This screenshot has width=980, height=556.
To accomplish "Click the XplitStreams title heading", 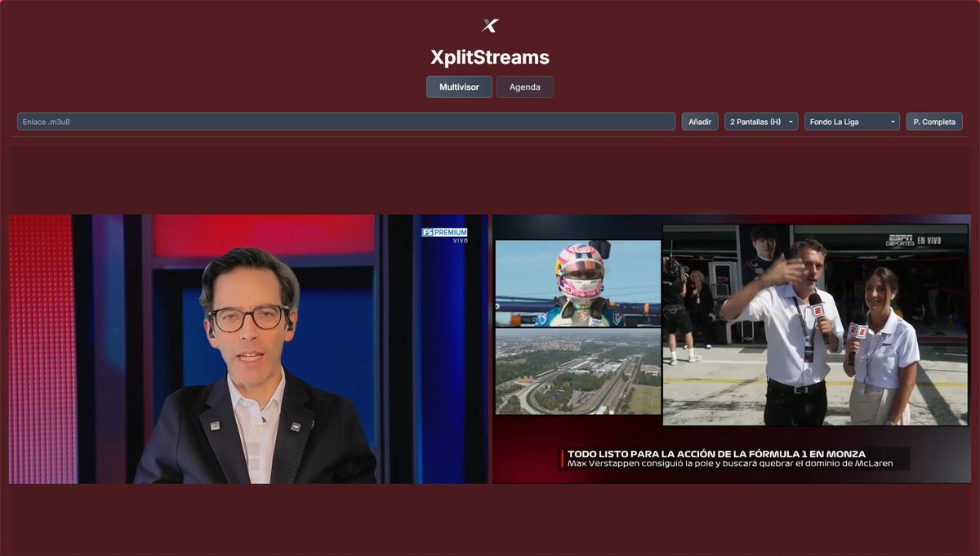I will [x=490, y=57].
